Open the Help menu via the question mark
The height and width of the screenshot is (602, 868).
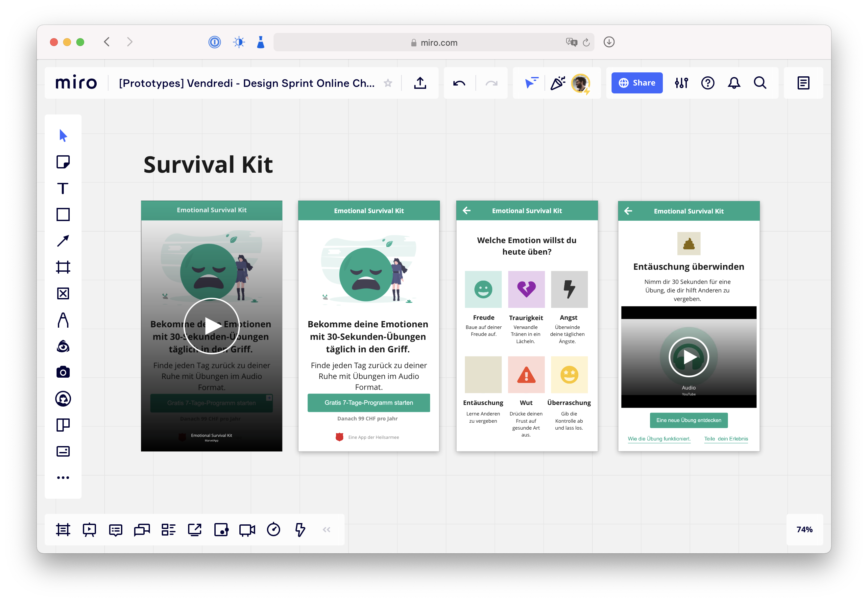[708, 83]
